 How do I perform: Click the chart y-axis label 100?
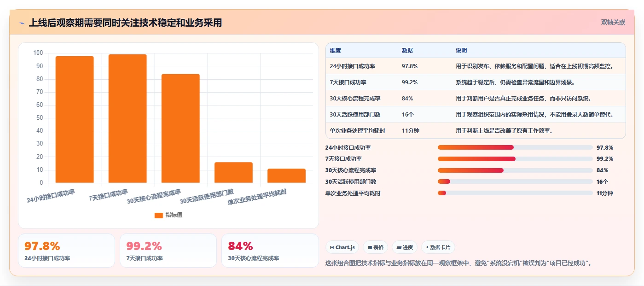click(x=38, y=53)
